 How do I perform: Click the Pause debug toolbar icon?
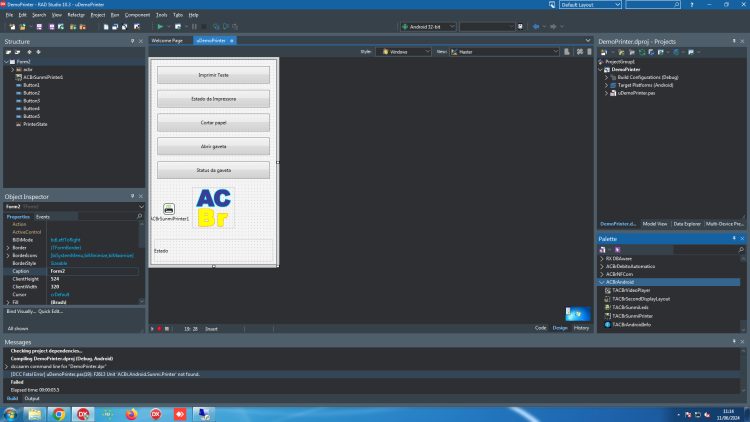point(194,27)
